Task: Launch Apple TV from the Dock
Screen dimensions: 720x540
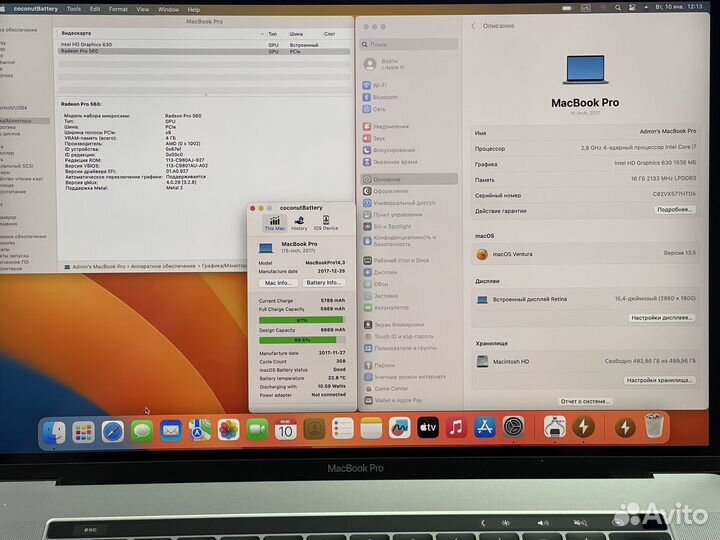Action: (428, 428)
